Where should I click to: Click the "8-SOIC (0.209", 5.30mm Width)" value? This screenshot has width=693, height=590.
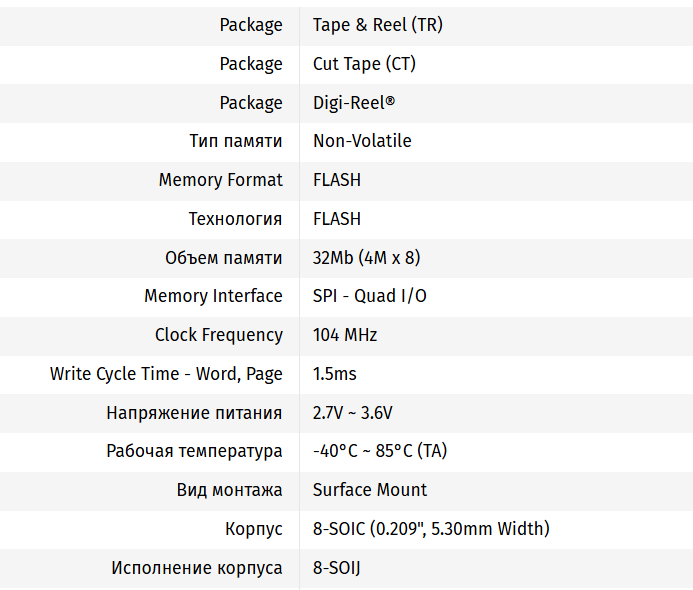point(431,529)
